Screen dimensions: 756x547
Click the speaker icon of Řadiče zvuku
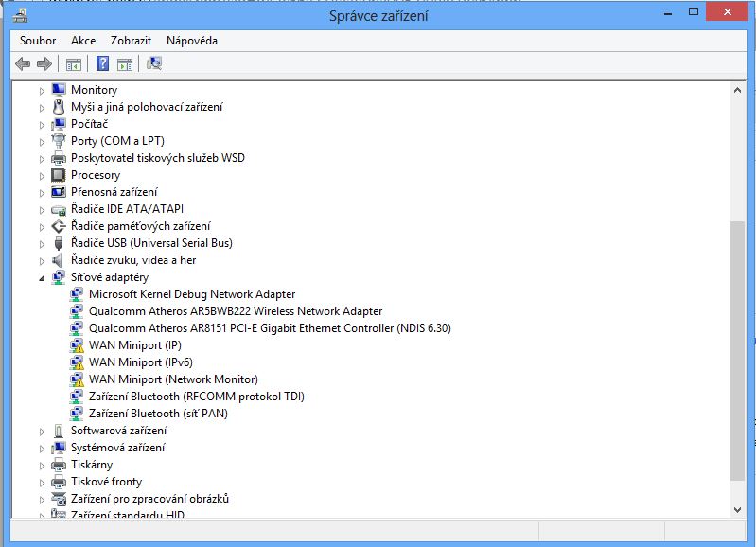(58, 260)
